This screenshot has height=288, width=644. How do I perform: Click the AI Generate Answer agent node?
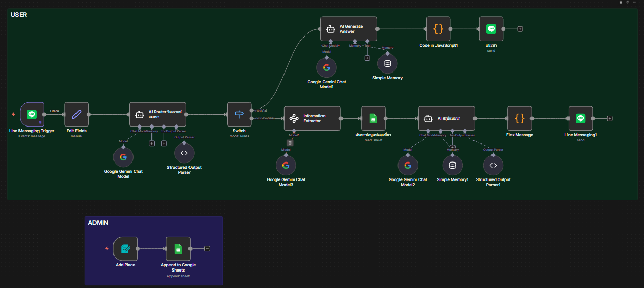(349, 29)
